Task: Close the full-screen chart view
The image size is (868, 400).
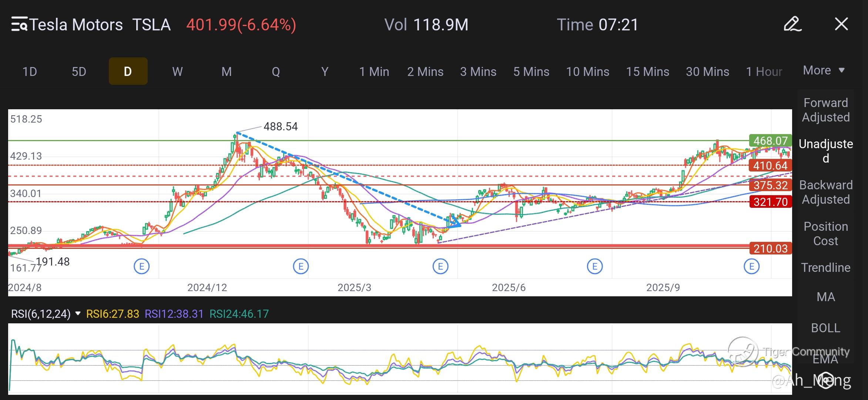Action: [x=841, y=24]
